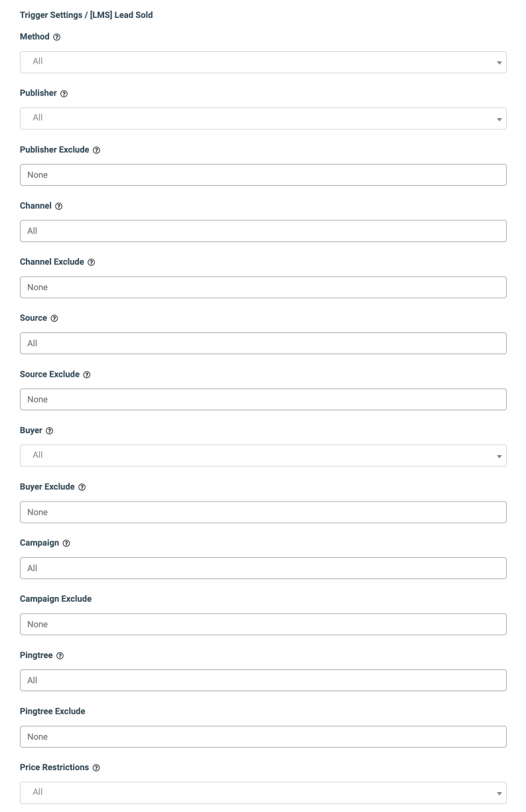
Task: Click the Price Restrictions help icon
Action: click(x=96, y=768)
